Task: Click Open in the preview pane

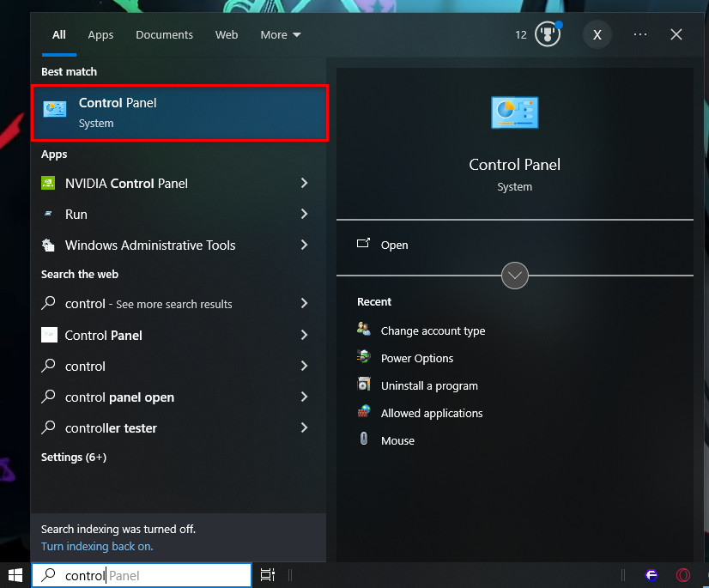Action: click(x=394, y=245)
